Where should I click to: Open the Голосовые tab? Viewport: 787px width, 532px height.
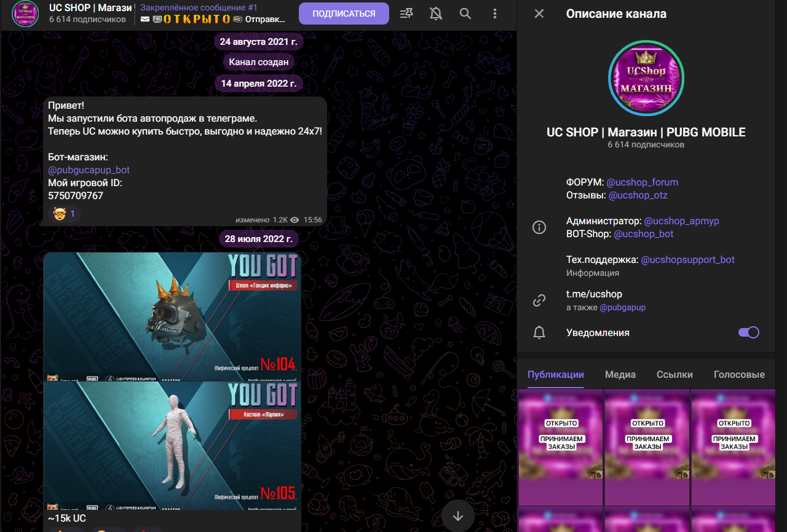pos(739,374)
